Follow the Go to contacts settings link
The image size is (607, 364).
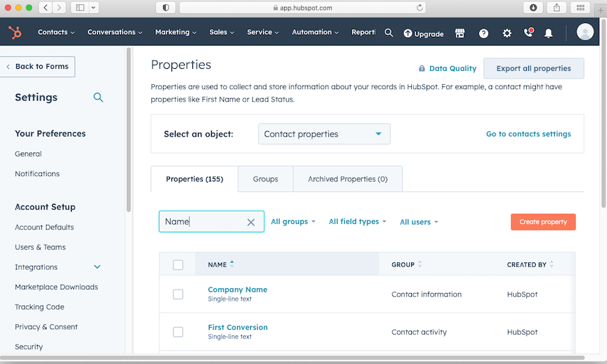528,134
